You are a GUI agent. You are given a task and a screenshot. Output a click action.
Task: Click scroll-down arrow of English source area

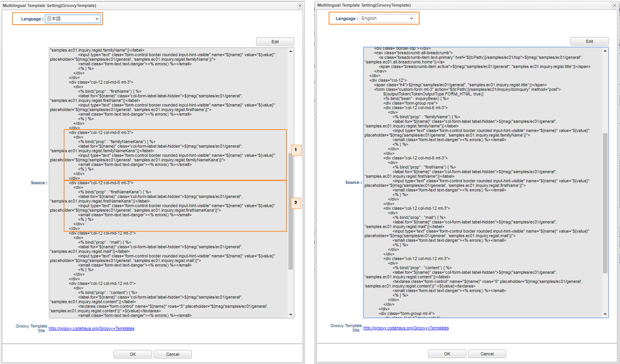(x=605, y=314)
